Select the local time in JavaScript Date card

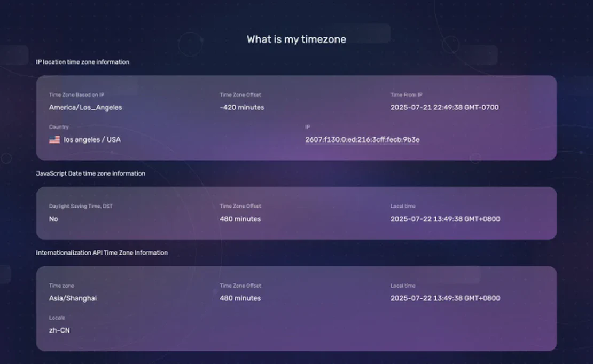[445, 219]
